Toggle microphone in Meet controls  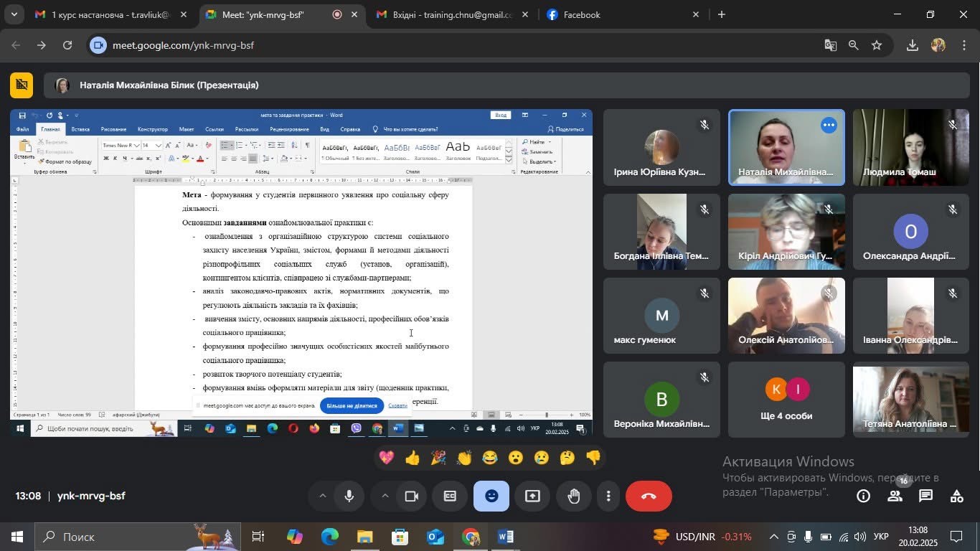pos(349,496)
